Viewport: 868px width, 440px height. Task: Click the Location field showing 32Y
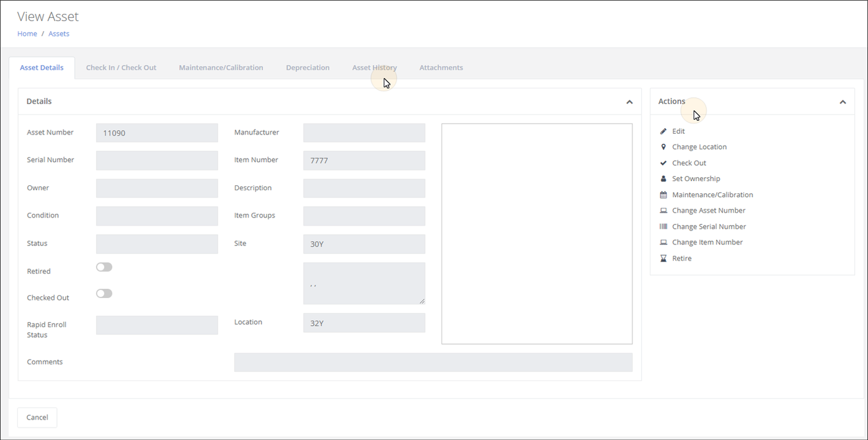point(364,323)
